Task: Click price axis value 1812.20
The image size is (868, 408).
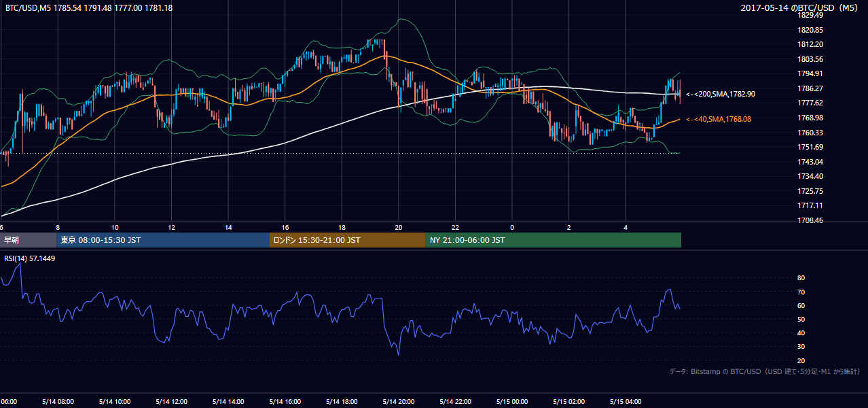Action: pyautogui.click(x=810, y=44)
